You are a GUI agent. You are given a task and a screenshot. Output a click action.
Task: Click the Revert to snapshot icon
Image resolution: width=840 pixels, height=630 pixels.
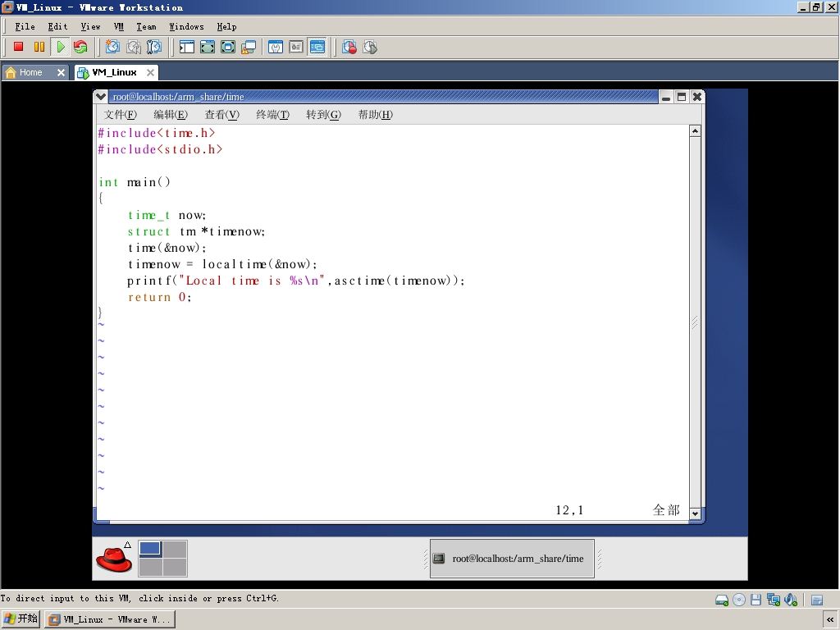pos(134,47)
